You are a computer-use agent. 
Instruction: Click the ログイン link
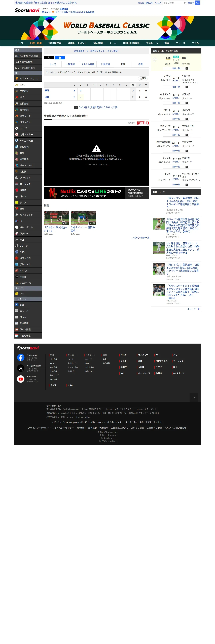46,12
